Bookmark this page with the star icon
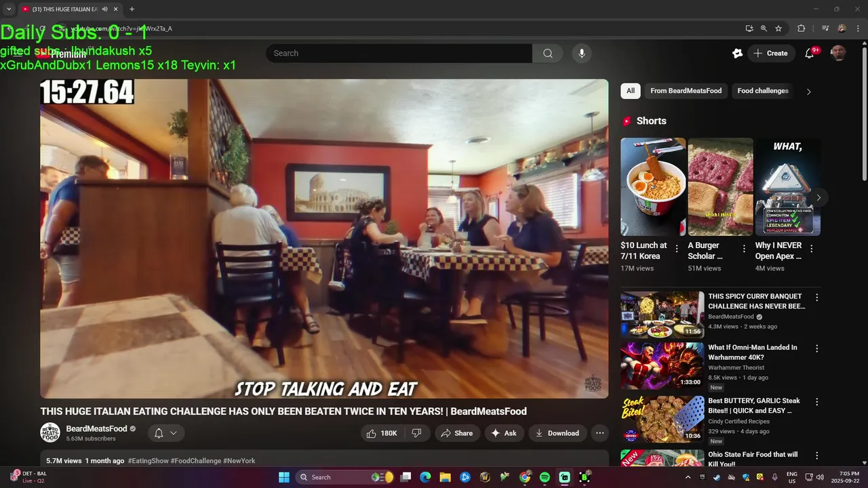 [x=778, y=28]
